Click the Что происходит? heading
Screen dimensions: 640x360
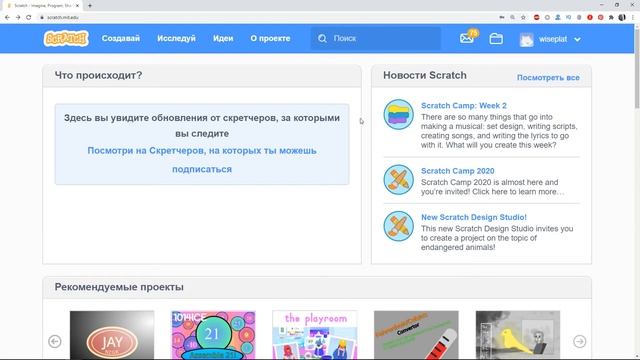pos(98,75)
